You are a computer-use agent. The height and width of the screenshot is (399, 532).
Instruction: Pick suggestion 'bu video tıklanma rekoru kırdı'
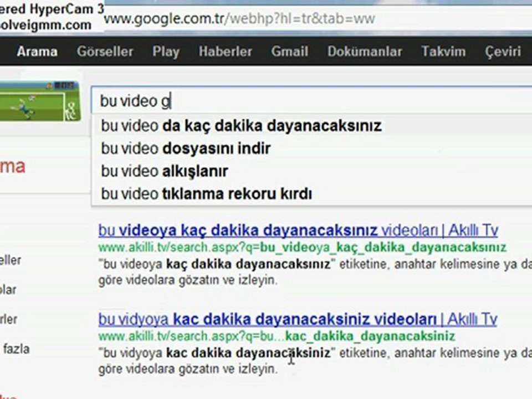click(311, 194)
